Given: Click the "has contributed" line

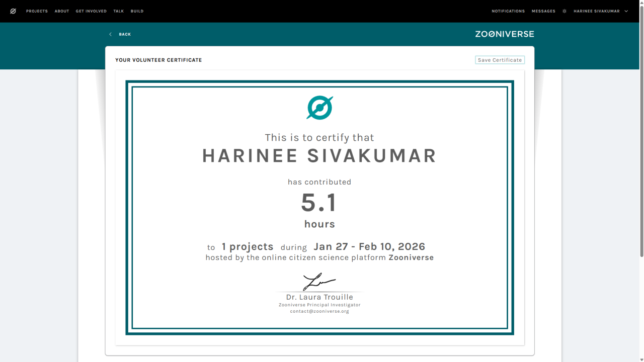Looking at the screenshot, I should pyautogui.click(x=319, y=182).
